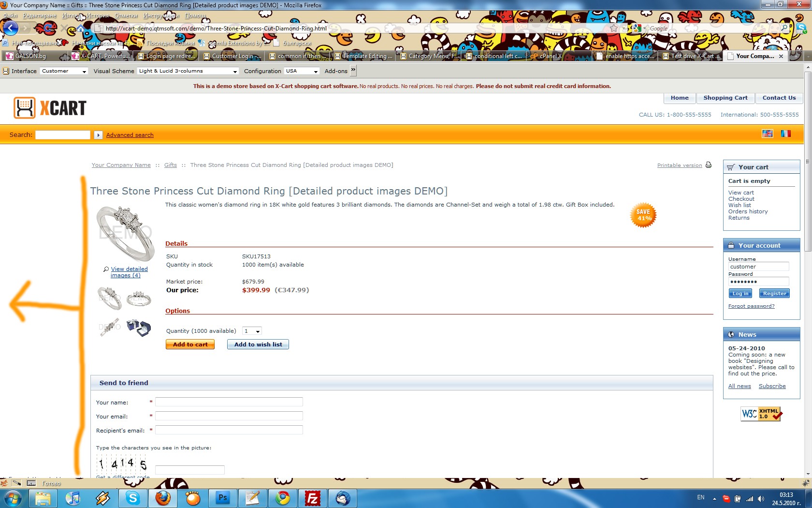This screenshot has width=812, height=508.
Task: Click the Forgot password? link
Action: click(751, 306)
